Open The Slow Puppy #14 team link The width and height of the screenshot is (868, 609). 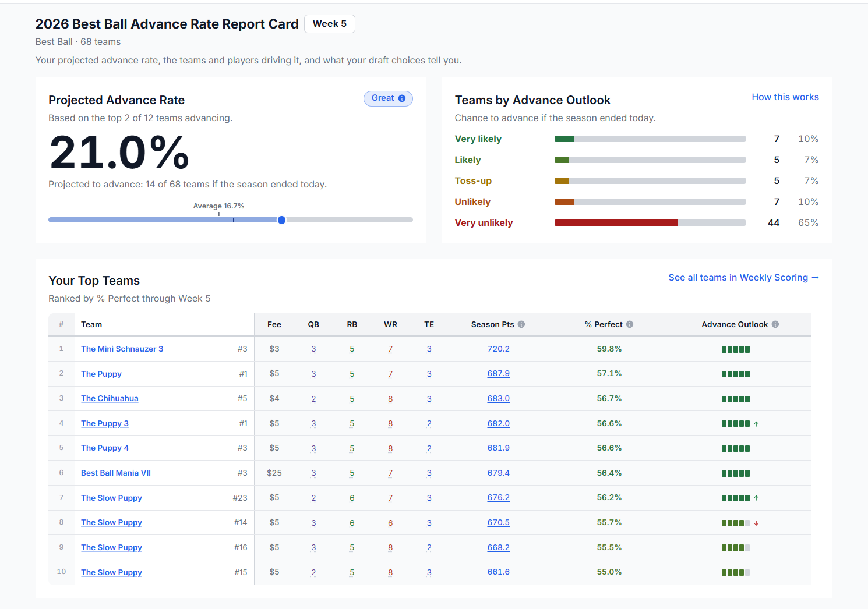point(111,522)
